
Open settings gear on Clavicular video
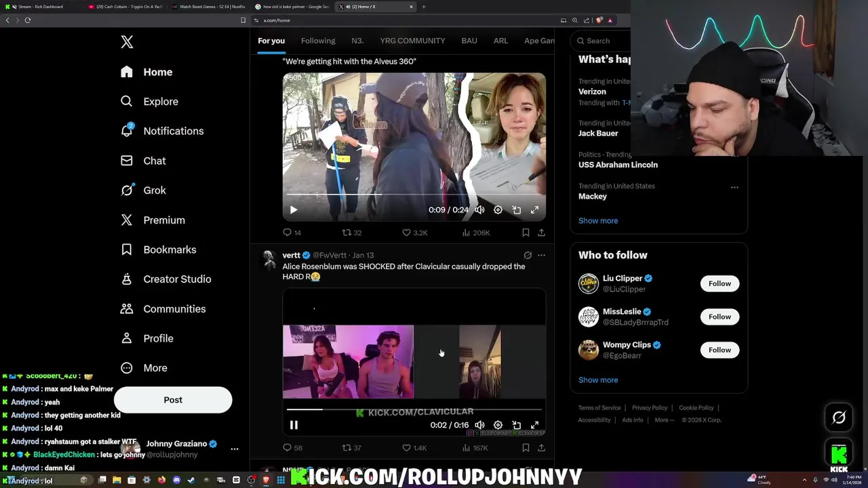498,425
